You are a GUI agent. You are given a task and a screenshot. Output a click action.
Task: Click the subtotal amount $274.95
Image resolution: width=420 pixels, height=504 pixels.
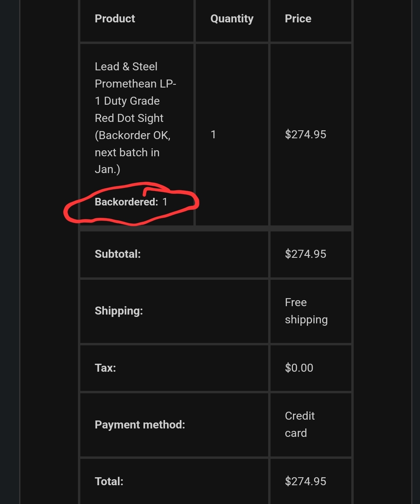305,254
